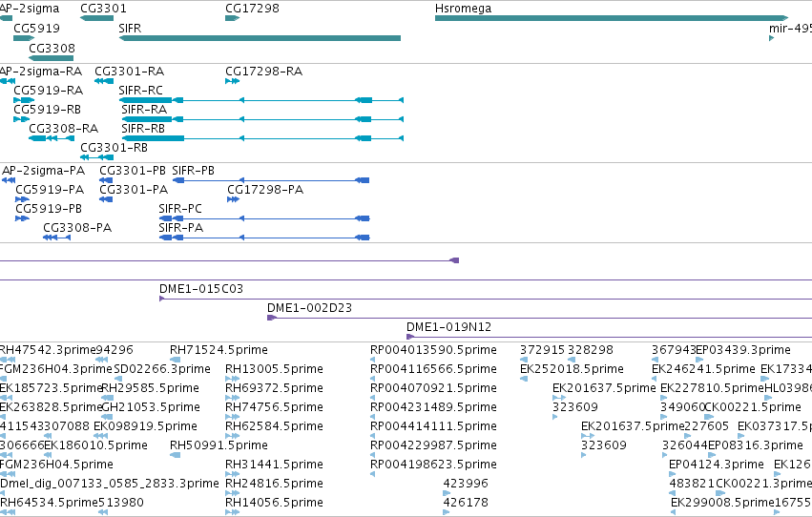Select the 372915 feature label
This screenshot has height=517, width=812.
[x=542, y=350]
